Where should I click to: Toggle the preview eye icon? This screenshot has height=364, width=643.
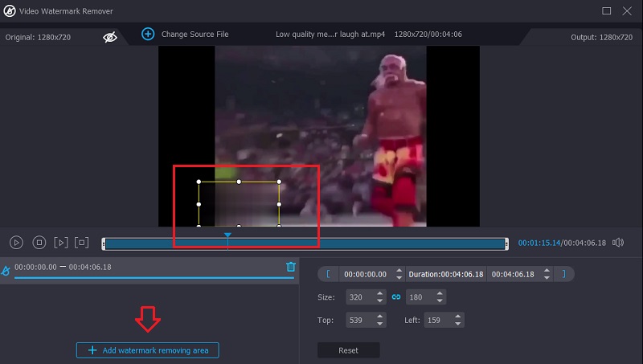click(x=110, y=36)
